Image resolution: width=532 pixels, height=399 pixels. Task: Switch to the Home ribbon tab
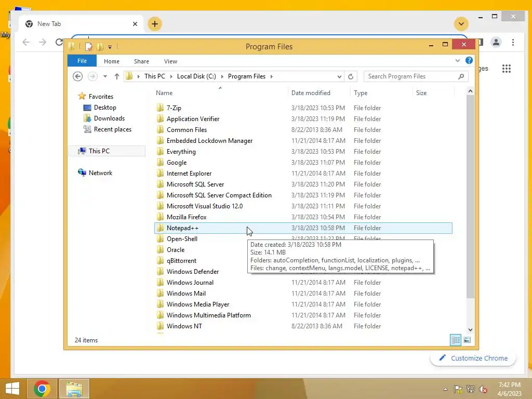click(112, 61)
